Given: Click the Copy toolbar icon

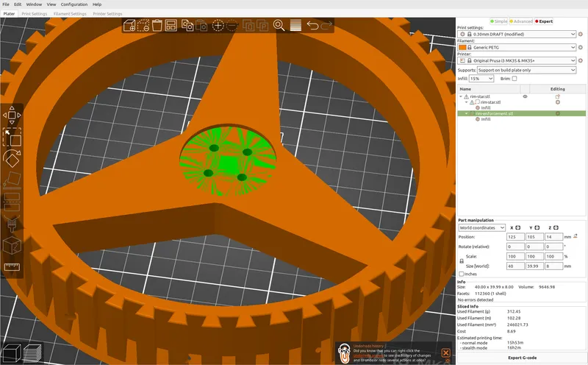Looking at the screenshot, I should click(x=187, y=26).
